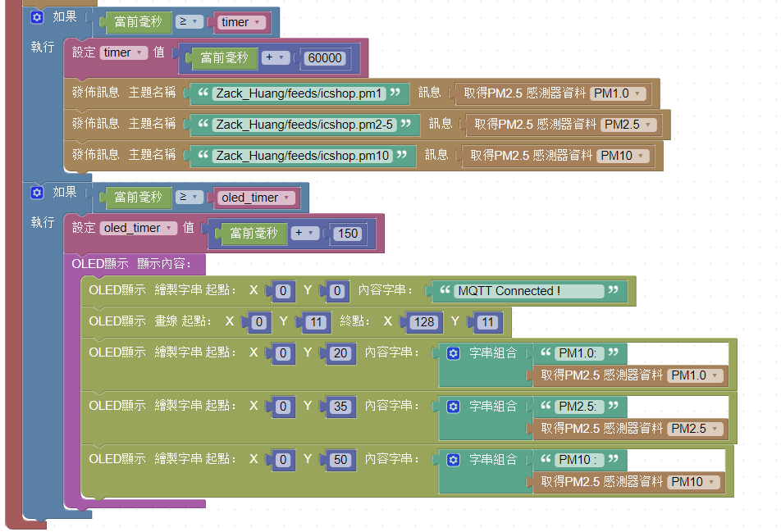
Task: Open the timer variable dropdown in condition
Action: pos(241,22)
